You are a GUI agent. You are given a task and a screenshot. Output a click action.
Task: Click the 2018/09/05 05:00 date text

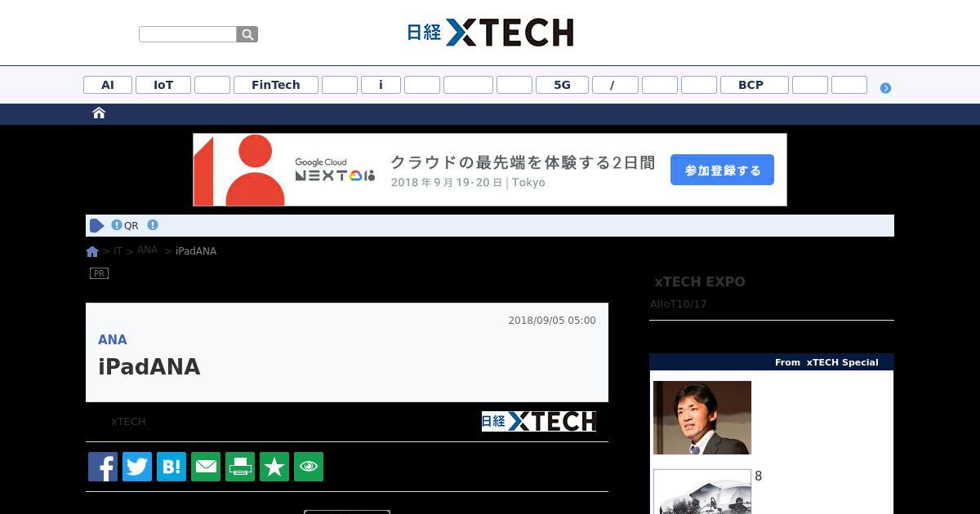coord(552,321)
